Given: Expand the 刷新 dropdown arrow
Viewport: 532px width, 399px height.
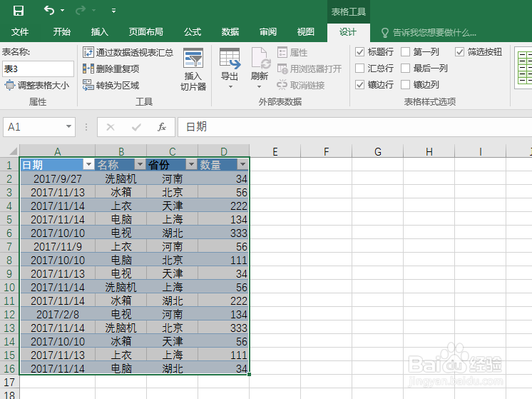Looking at the screenshot, I should tap(259, 87).
